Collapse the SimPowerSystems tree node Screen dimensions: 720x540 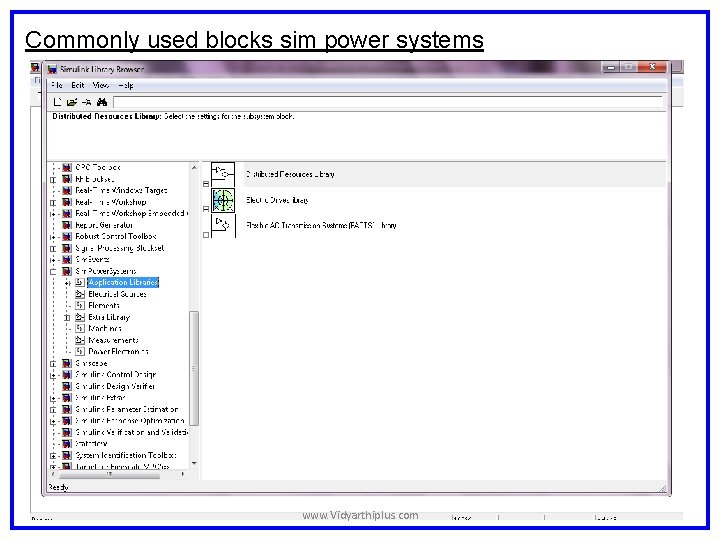[53, 271]
